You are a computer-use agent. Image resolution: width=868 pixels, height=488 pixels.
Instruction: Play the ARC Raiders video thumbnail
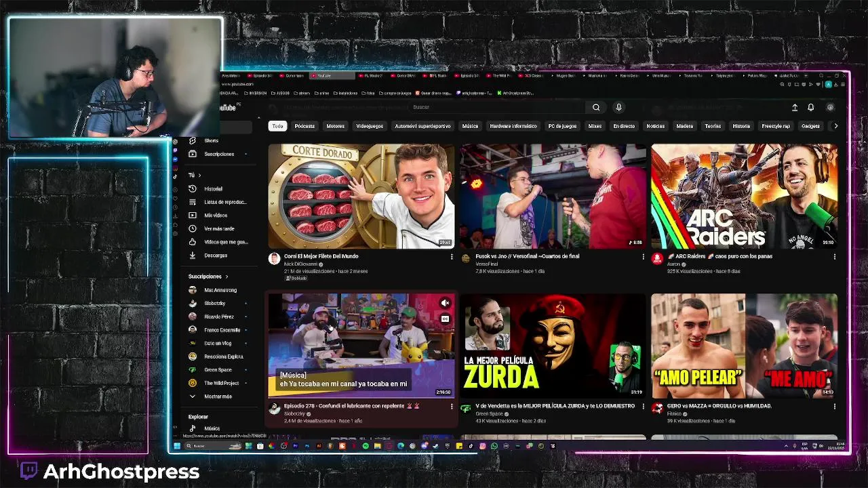point(744,196)
